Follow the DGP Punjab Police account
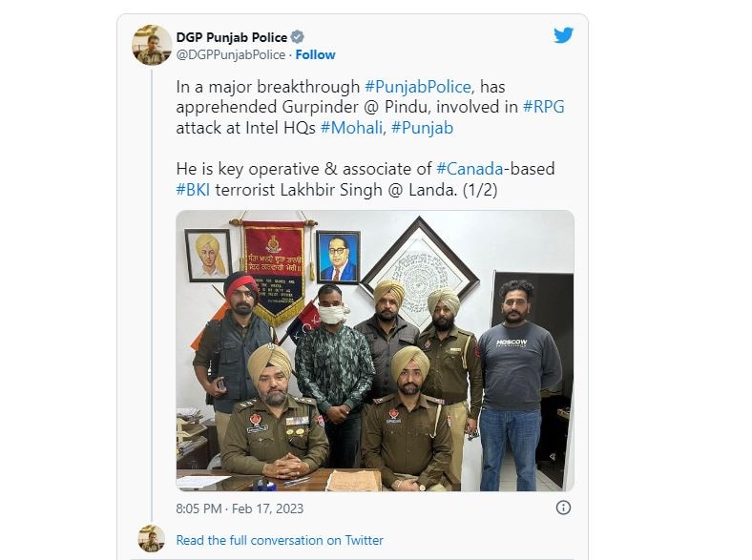 (315, 55)
